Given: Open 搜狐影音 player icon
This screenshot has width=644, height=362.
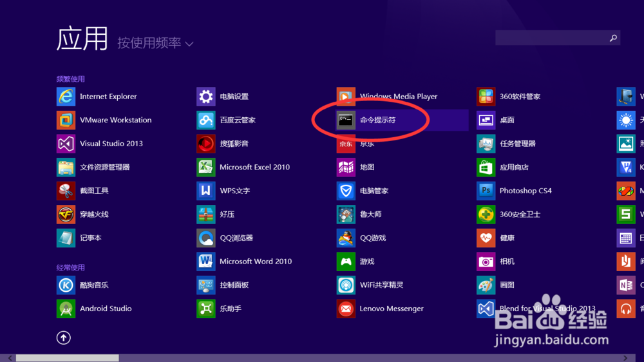Looking at the screenshot, I should click(206, 144).
